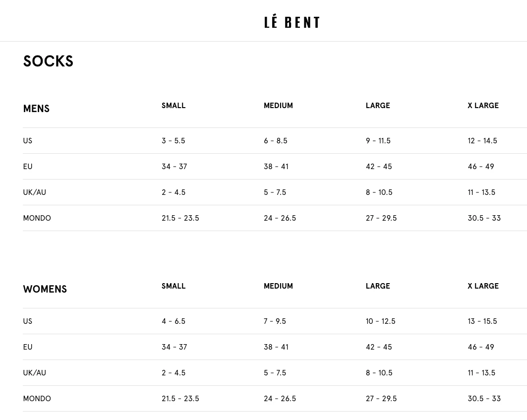Click the SMALL column header in Mens table
527x420 pixels.
click(x=174, y=106)
